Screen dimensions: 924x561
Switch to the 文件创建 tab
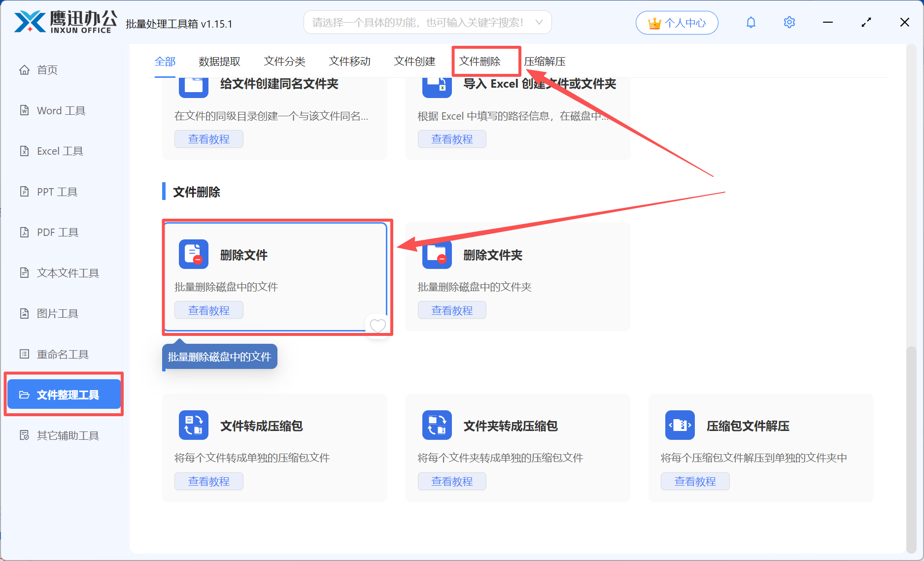click(414, 62)
